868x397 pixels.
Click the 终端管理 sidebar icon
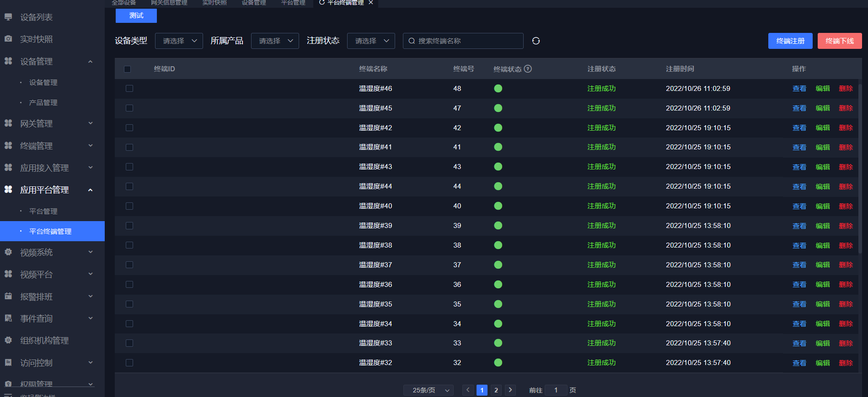[x=8, y=146]
